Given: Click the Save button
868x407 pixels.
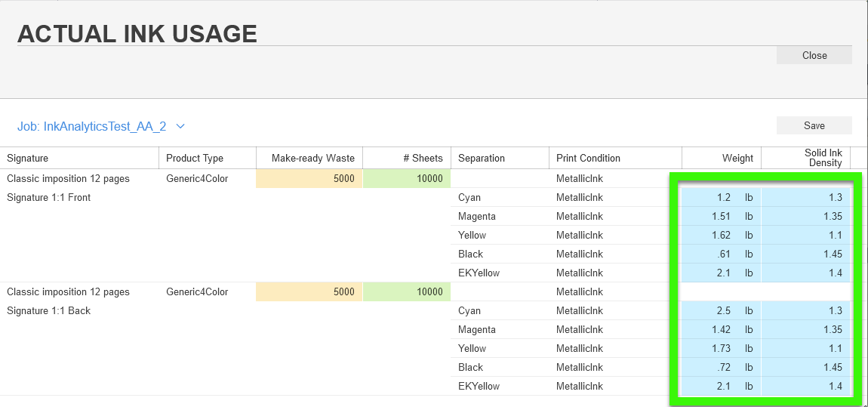Looking at the screenshot, I should pos(814,125).
